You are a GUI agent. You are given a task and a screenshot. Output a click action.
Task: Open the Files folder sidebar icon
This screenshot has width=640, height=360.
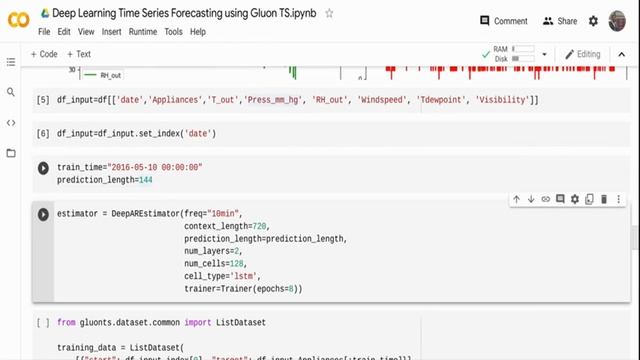tap(11, 153)
